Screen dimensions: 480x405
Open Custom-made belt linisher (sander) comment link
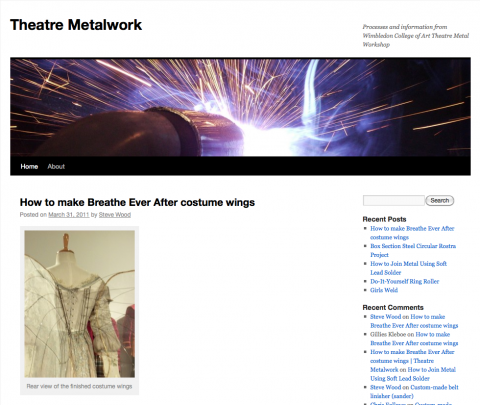tap(414, 392)
